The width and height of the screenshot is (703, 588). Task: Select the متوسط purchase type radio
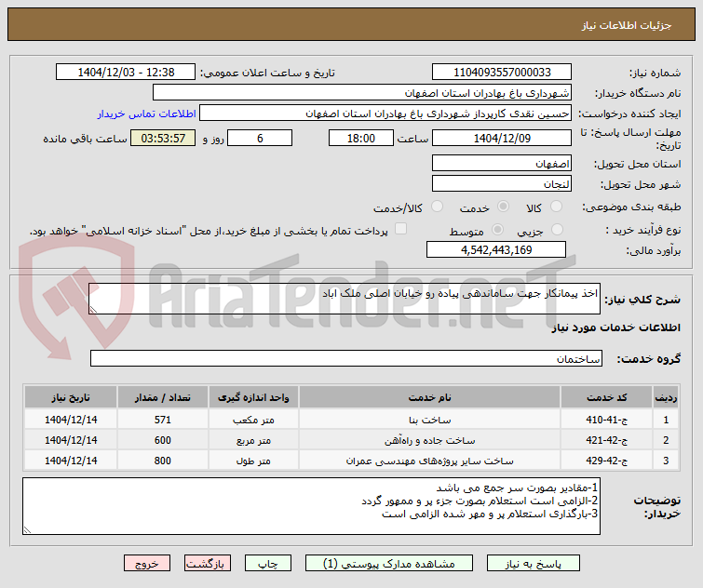pyautogui.click(x=497, y=230)
